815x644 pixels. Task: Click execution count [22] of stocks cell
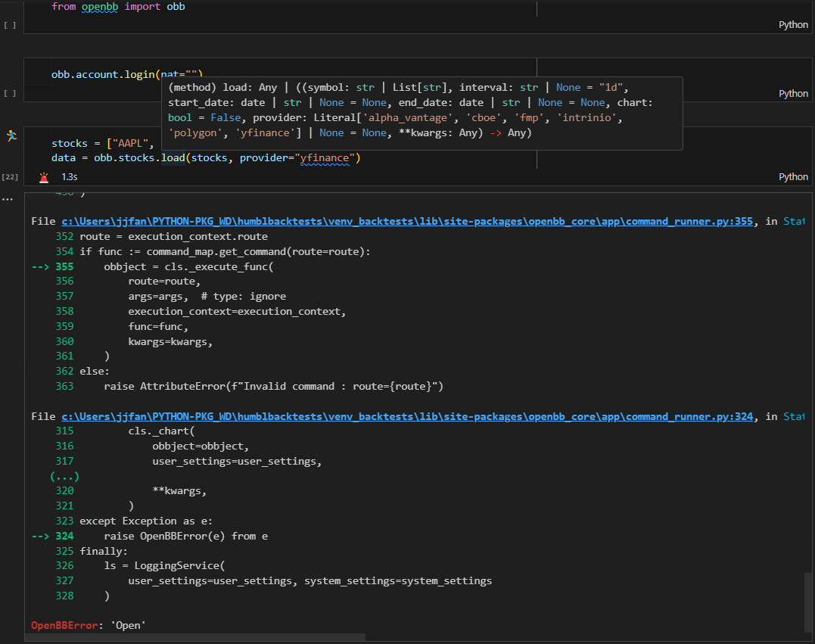(10, 177)
